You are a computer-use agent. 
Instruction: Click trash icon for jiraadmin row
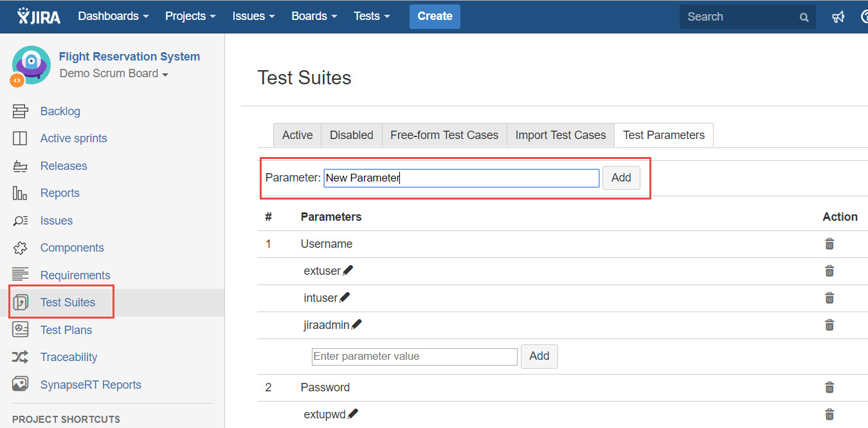pyautogui.click(x=829, y=325)
